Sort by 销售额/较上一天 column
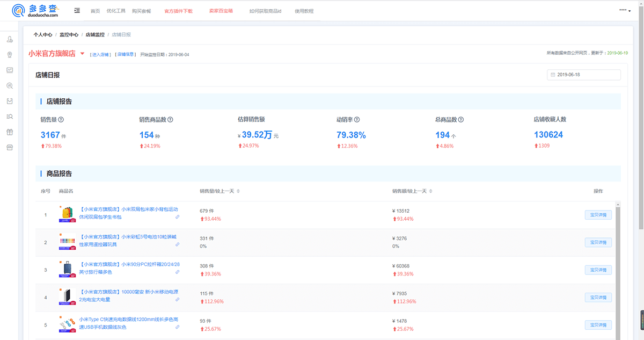Screen dimensions: 644x340 pos(431,191)
